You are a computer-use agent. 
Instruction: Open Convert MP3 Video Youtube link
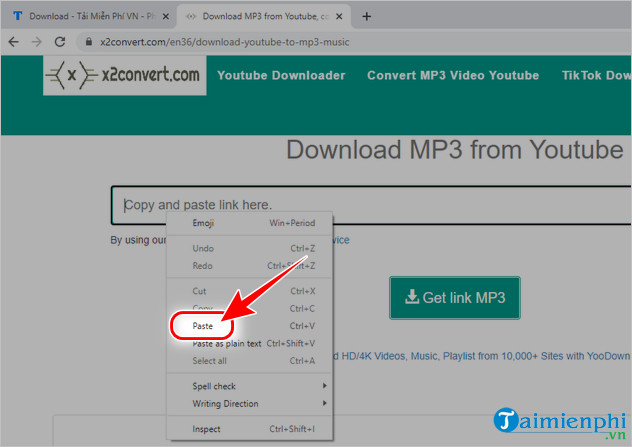(x=453, y=75)
